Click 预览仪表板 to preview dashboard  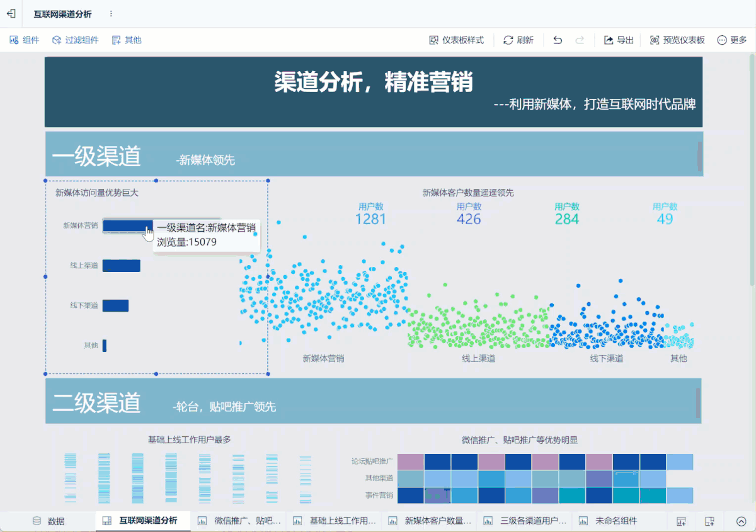point(677,40)
